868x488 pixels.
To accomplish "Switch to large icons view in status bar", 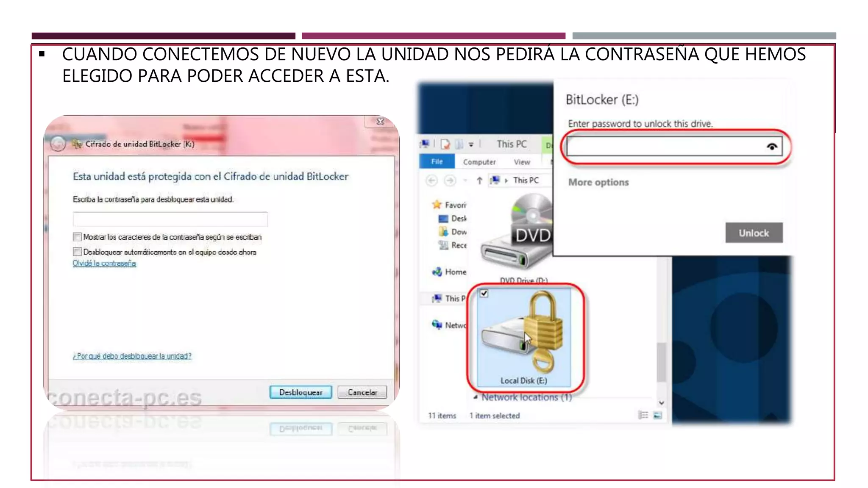I will [x=658, y=415].
